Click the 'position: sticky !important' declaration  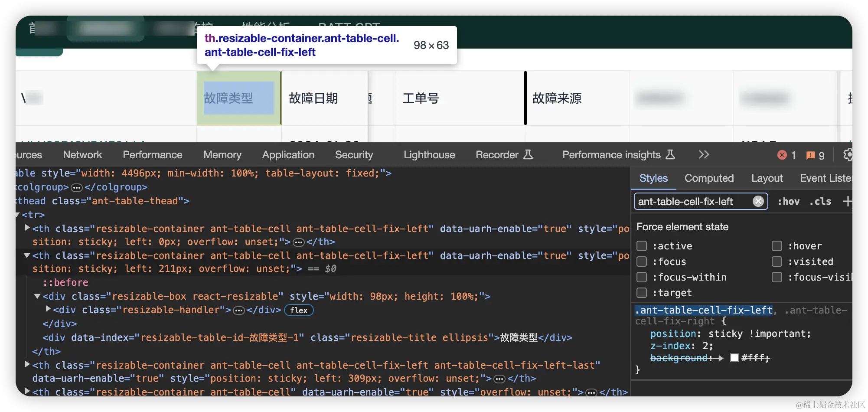[731, 334]
